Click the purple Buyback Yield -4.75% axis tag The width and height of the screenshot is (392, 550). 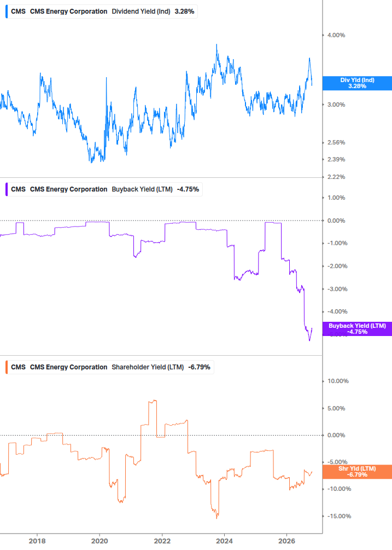357,329
